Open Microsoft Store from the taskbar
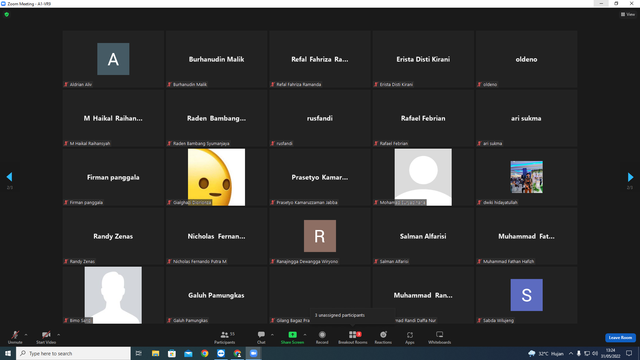The width and height of the screenshot is (640, 360). tap(172, 353)
